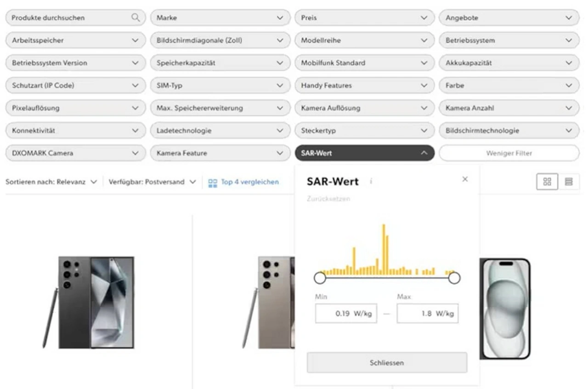This screenshot has width=588, height=389.
Task: Click the search magnifier icon
Action: click(x=135, y=17)
